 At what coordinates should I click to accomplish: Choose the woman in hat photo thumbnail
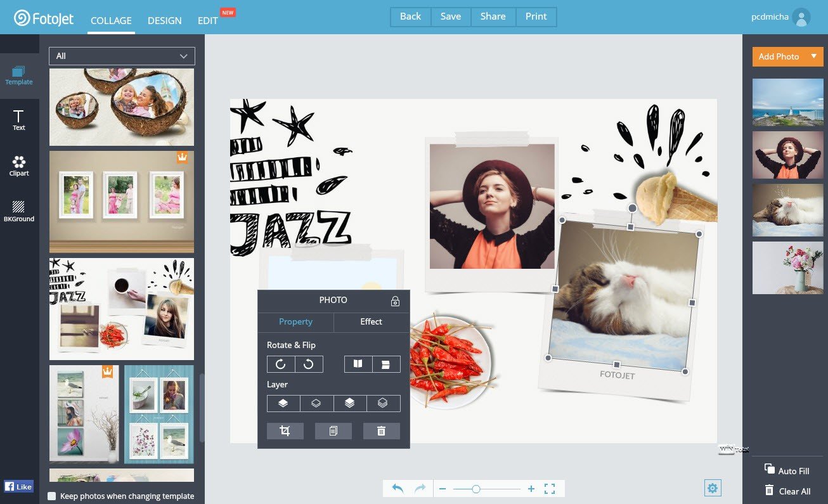[x=788, y=155]
